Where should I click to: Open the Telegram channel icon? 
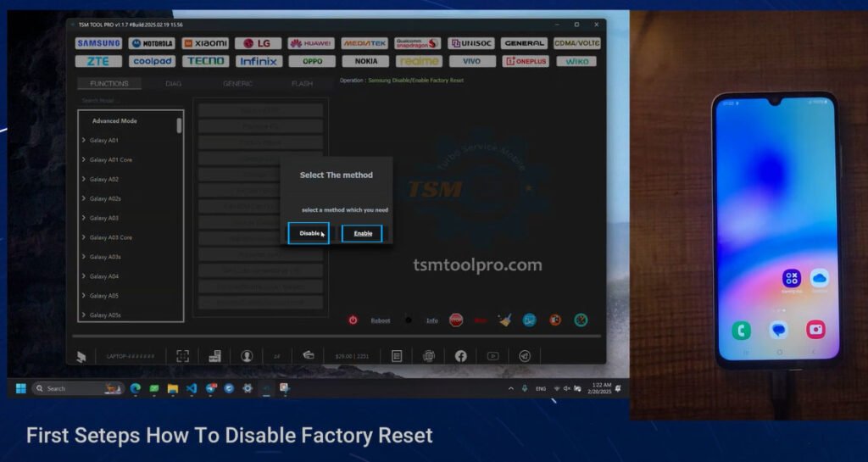pyautogui.click(x=525, y=356)
